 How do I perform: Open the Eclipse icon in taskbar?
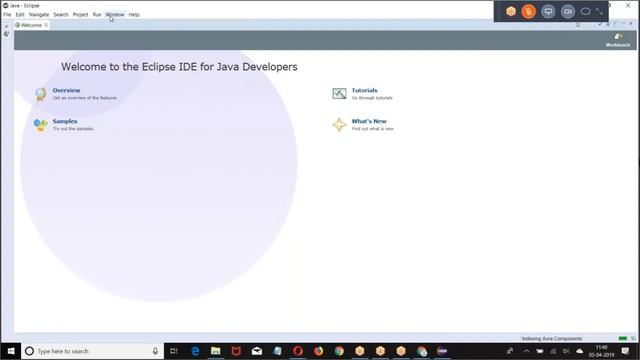442,351
